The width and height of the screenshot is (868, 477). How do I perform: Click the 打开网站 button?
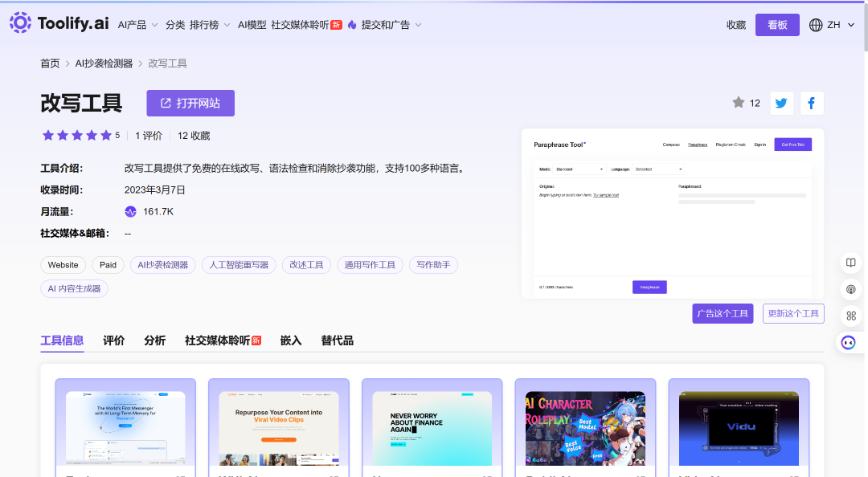tap(190, 103)
